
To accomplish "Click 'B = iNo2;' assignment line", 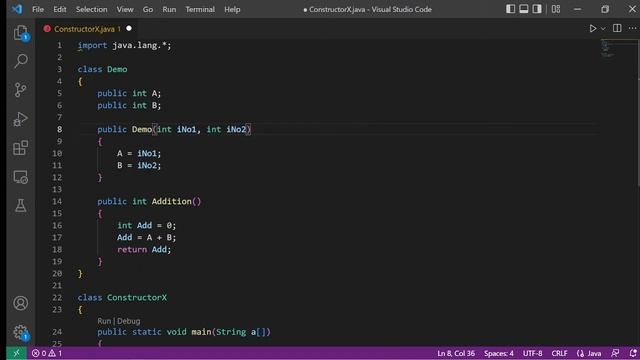I will [x=139, y=165].
